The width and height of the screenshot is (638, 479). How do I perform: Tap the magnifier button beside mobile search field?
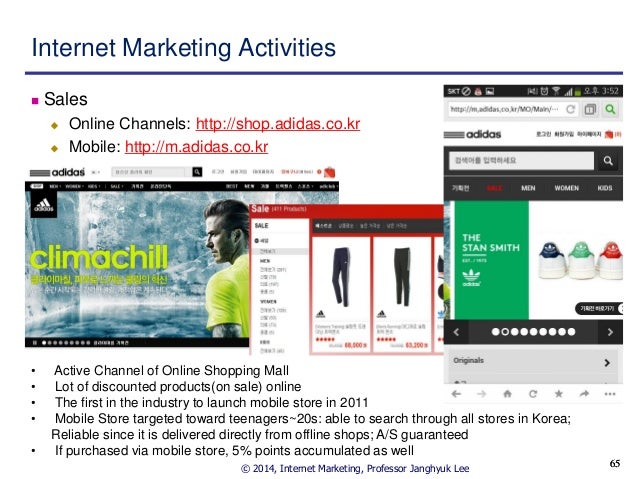tap(608, 160)
